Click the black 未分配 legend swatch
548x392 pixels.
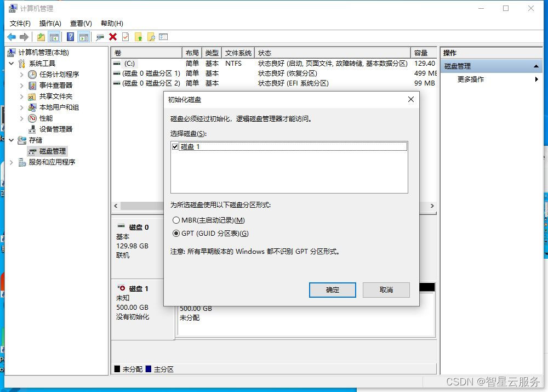coord(117,369)
